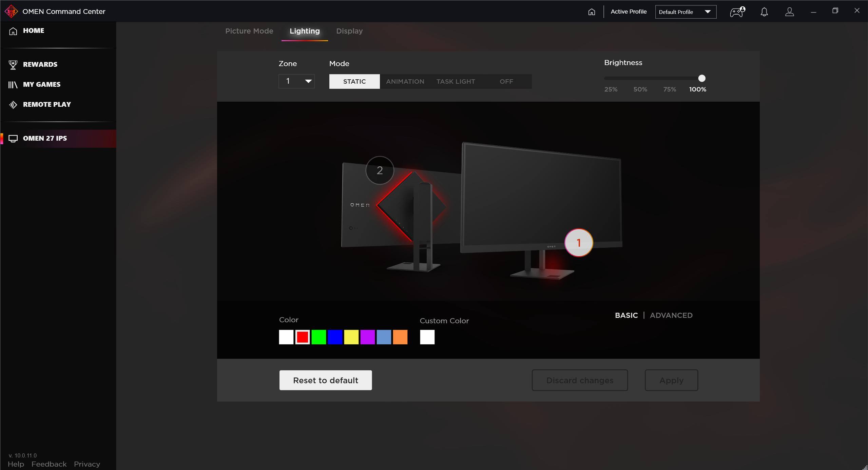Go to My Games in sidebar
Image resolution: width=868 pixels, height=470 pixels.
(x=41, y=84)
